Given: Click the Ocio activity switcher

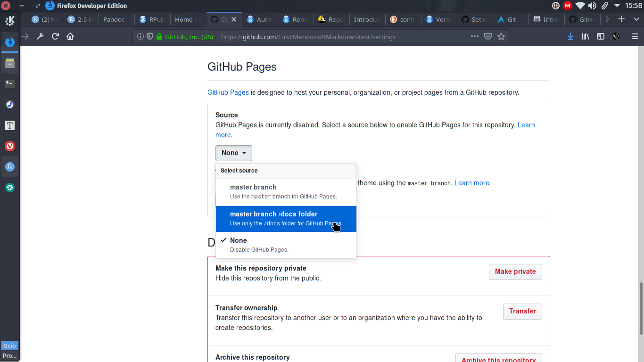Looking at the screenshot, I should (x=10, y=346).
